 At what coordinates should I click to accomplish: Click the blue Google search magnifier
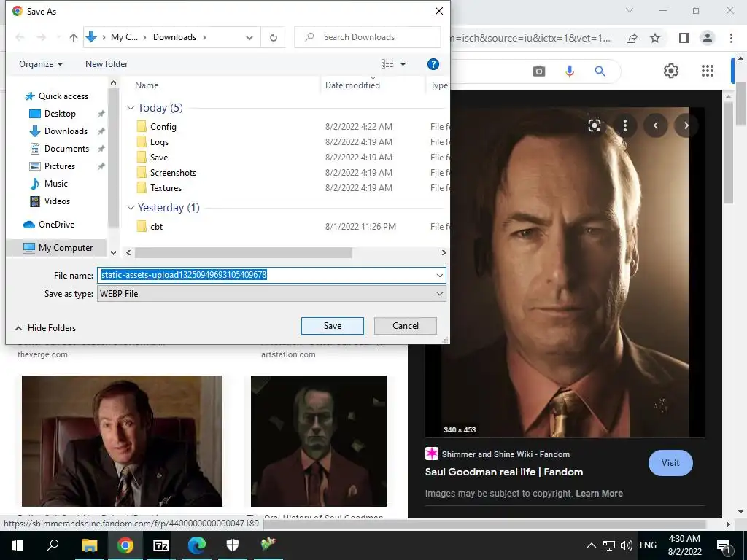click(600, 71)
